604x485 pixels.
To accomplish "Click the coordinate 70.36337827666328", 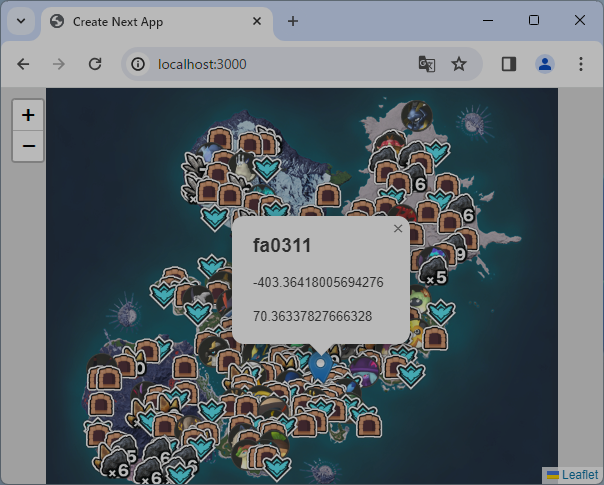I will [x=312, y=316].
